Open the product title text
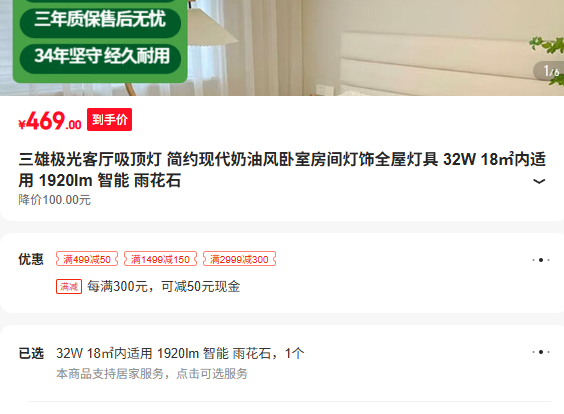Image resolution: width=564 pixels, height=414 pixels. (x=282, y=170)
